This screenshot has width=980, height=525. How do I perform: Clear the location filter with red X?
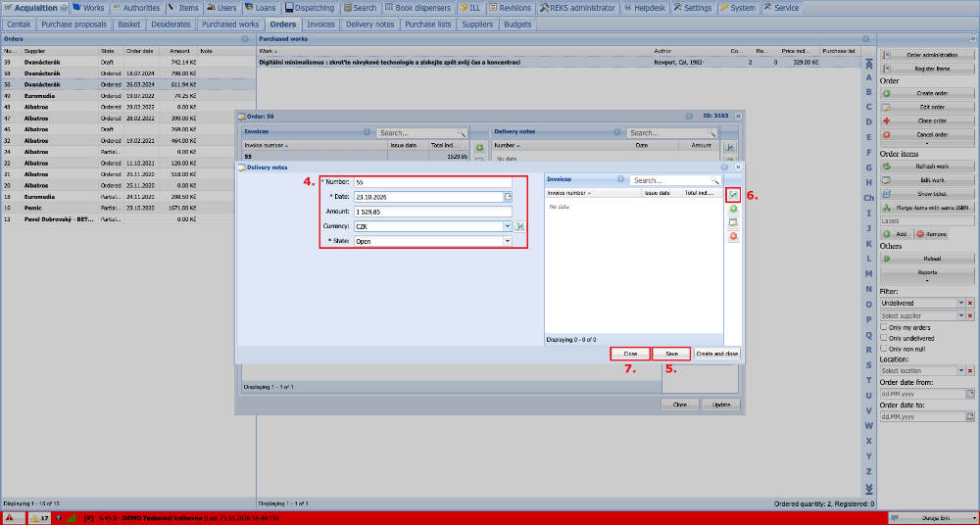(970, 371)
